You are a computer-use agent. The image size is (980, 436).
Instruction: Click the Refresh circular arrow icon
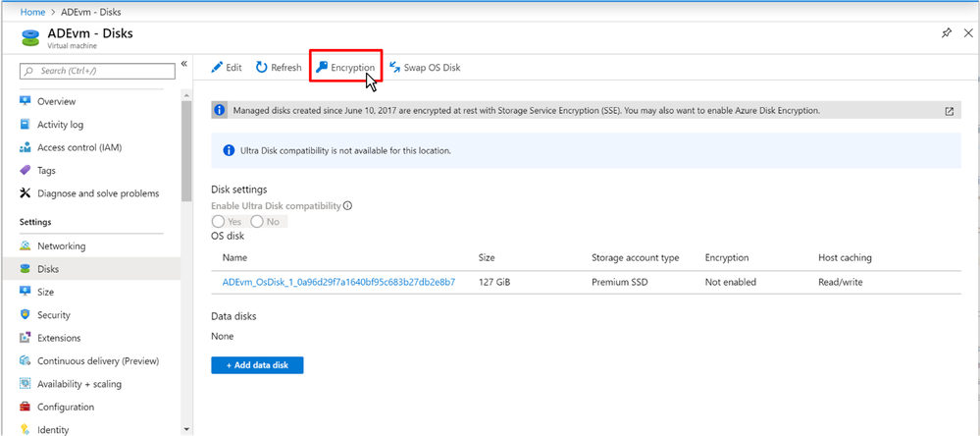pyautogui.click(x=262, y=68)
